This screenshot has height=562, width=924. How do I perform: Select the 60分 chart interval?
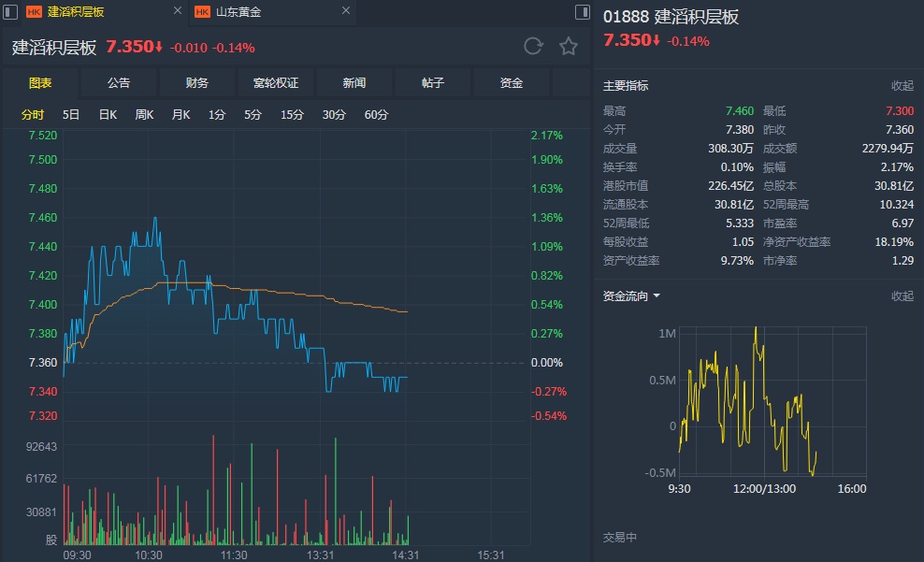coord(376,115)
